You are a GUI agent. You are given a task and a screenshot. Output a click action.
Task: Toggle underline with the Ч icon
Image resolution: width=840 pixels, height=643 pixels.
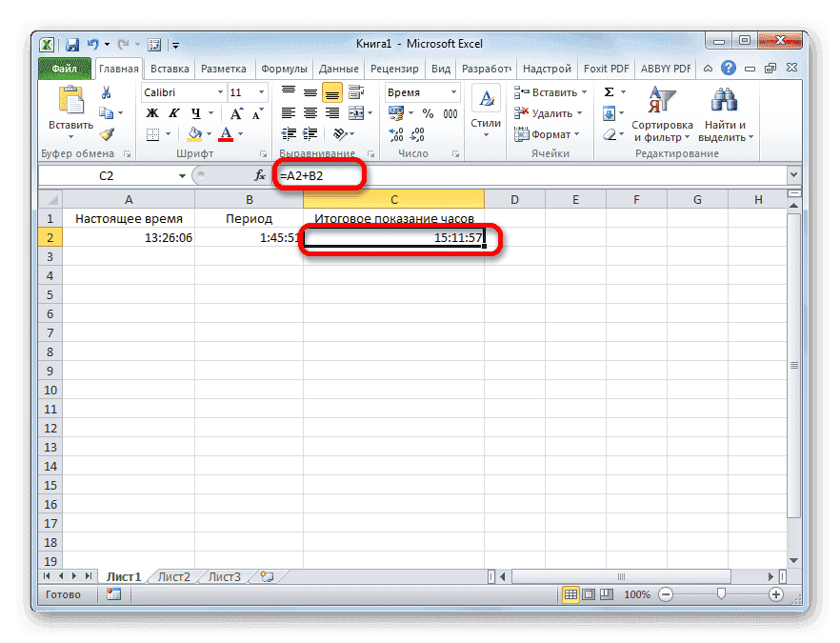pyautogui.click(x=197, y=112)
